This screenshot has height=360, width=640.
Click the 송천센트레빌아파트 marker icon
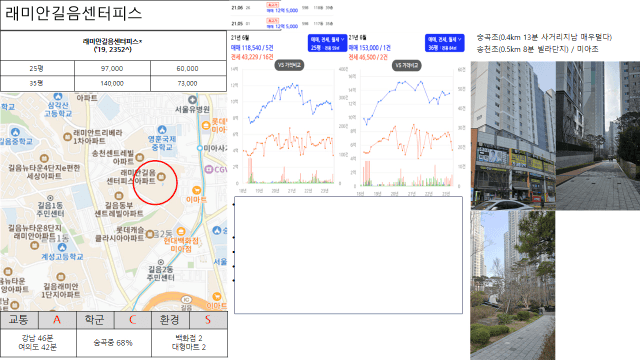[x=140, y=157]
